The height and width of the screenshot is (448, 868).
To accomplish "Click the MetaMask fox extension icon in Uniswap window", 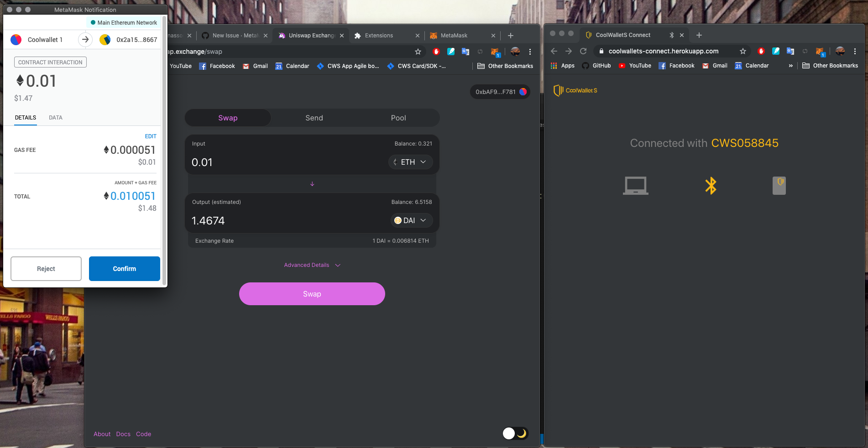I will click(x=495, y=52).
